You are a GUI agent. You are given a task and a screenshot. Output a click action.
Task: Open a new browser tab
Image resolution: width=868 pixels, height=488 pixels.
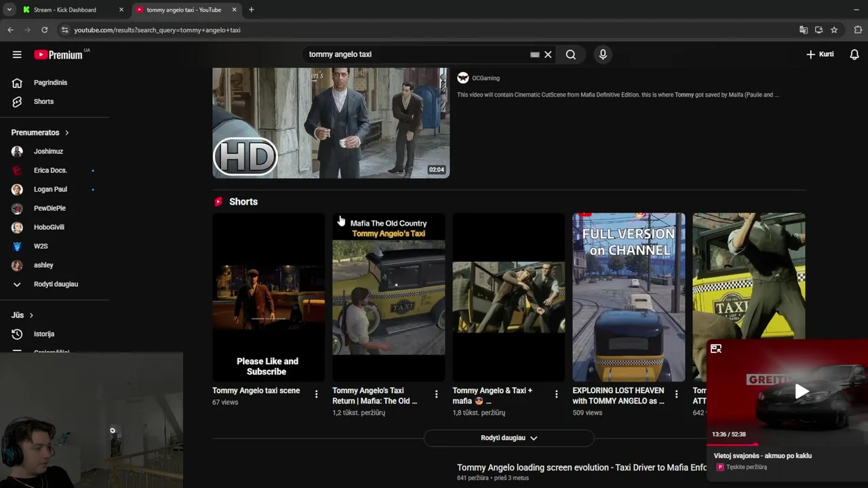pyautogui.click(x=251, y=9)
